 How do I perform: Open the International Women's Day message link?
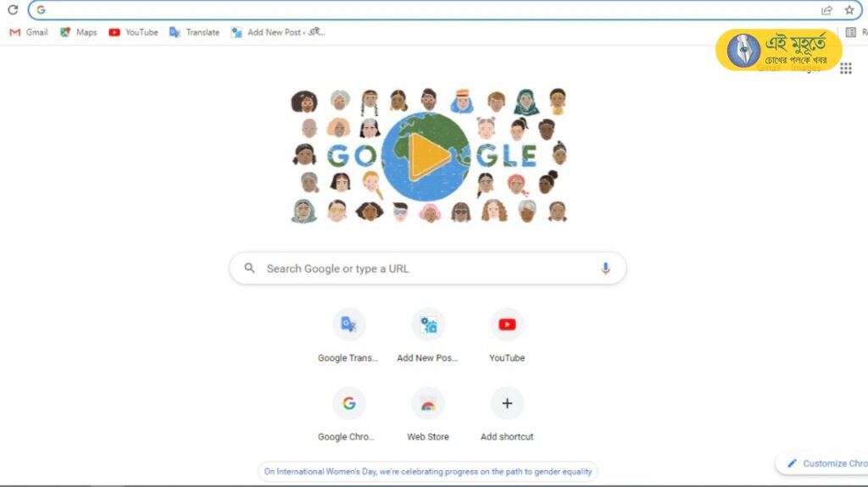428,472
